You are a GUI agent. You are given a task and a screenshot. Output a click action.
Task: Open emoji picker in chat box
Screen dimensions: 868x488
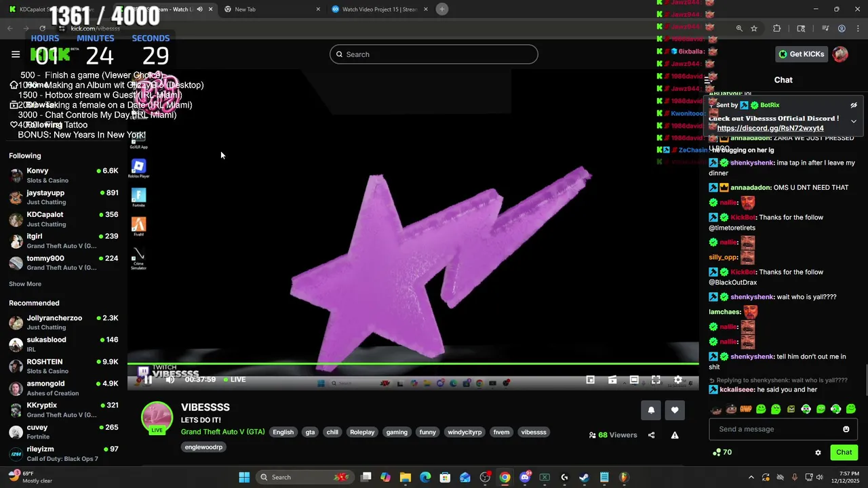(846, 429)
